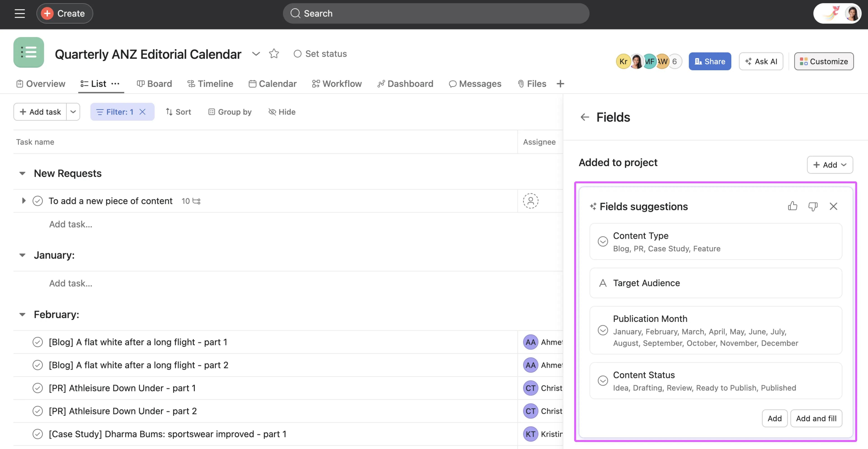Viewport: 868px width, 449px height.
Task: Clear the active filter with X
Action: (143, 112)
